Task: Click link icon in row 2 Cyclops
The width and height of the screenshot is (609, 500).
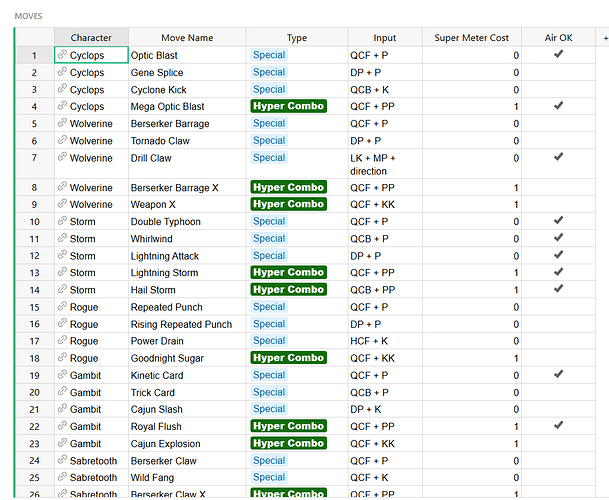Action: (62, 72)
